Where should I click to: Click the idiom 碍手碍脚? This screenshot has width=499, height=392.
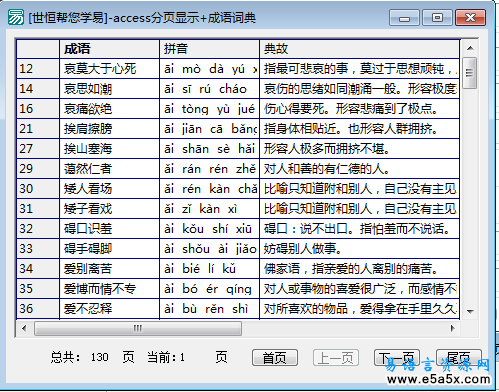click(109, 249)
